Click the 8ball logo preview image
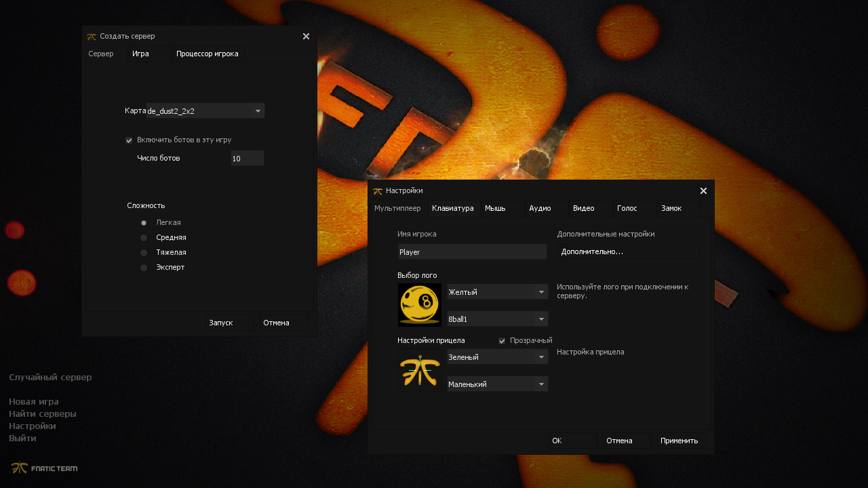This screenshot has height=488, width=868. 419,305
